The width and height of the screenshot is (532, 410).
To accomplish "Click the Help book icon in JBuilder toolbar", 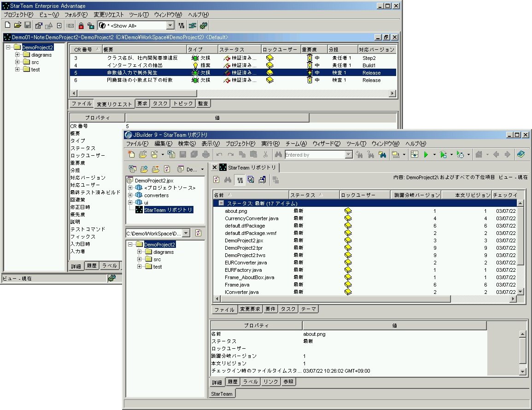I will click(521, 154).
